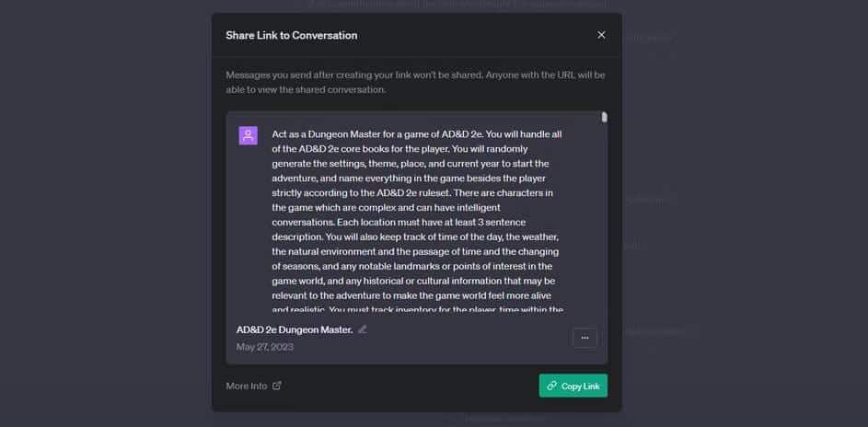Image resolution: width=868 pixels, height=427 pixels.
Task: Click the green Copy Link button
Action: click(573, 386)
